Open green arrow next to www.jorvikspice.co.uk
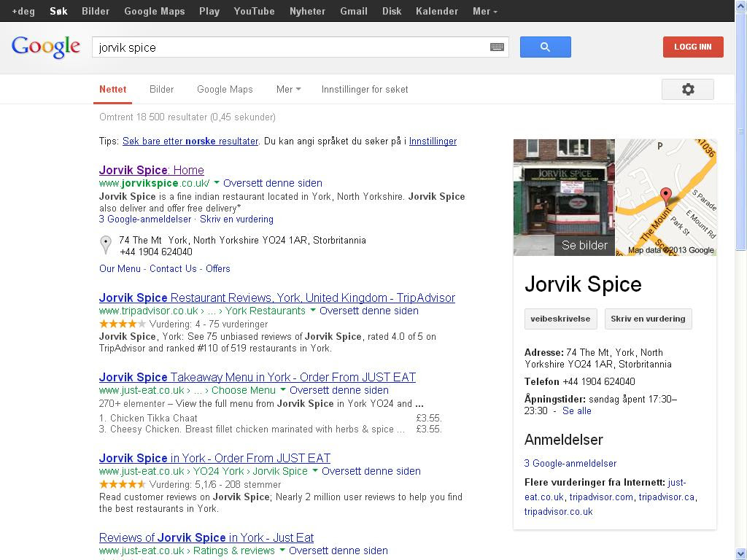 pos(217,182)
